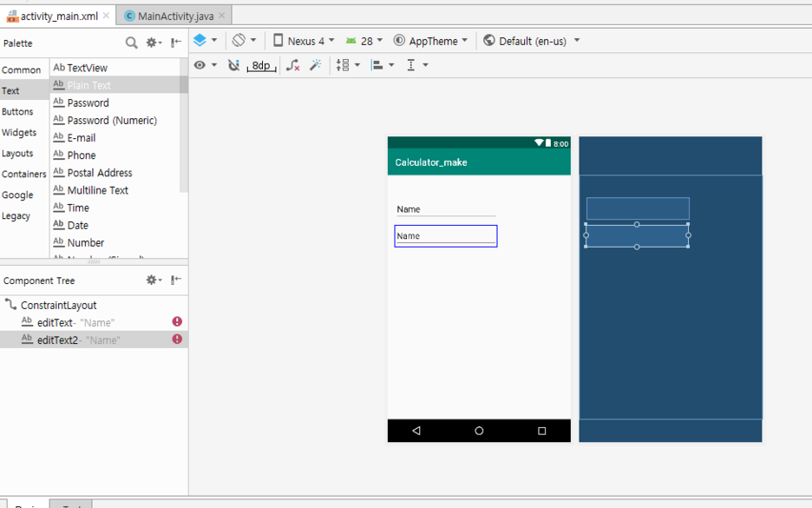Select API version 28 dropdown
812x508 pixels.
click(364, 41)
